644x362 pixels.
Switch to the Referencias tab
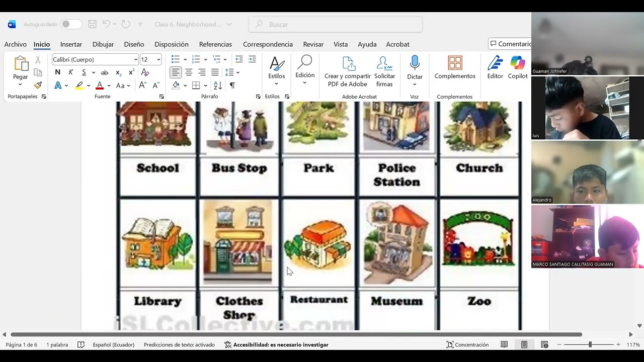pos(215,44)
